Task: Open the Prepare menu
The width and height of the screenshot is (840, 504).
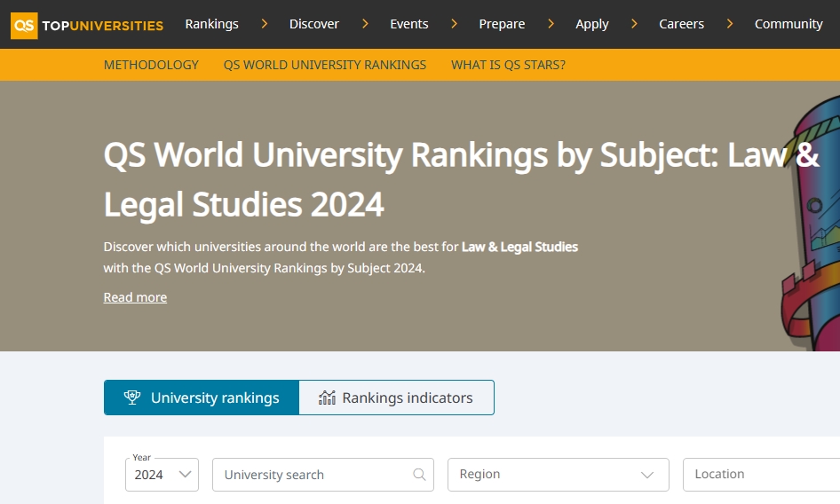Action: [502, 24]
